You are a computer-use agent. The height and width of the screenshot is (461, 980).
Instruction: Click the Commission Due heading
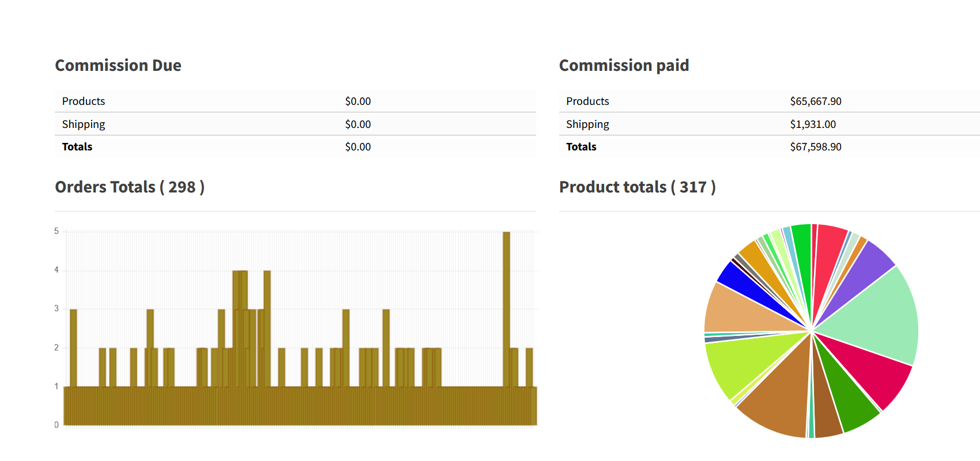pos(118,66)
